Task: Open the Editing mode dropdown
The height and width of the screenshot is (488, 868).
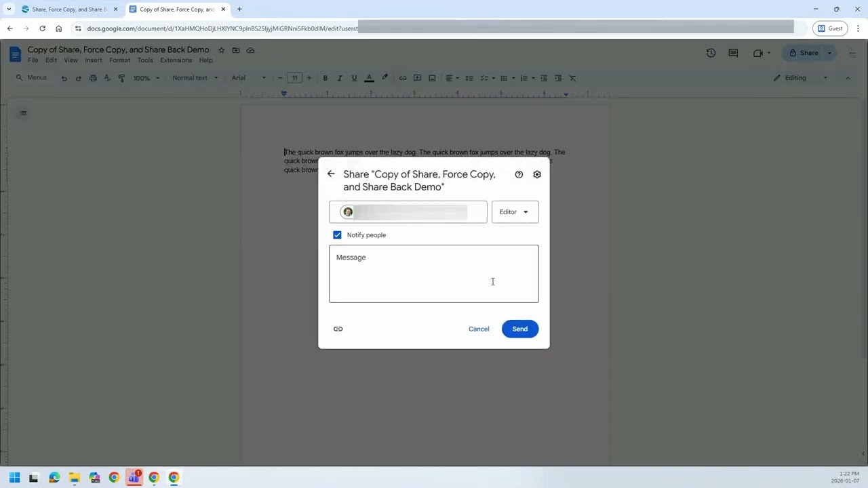Action: click(x=801, y=78)
